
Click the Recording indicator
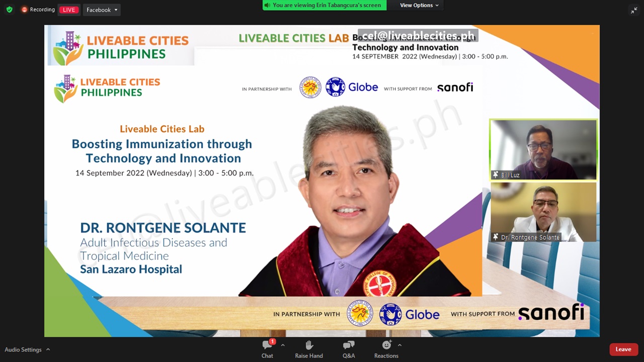38,10
